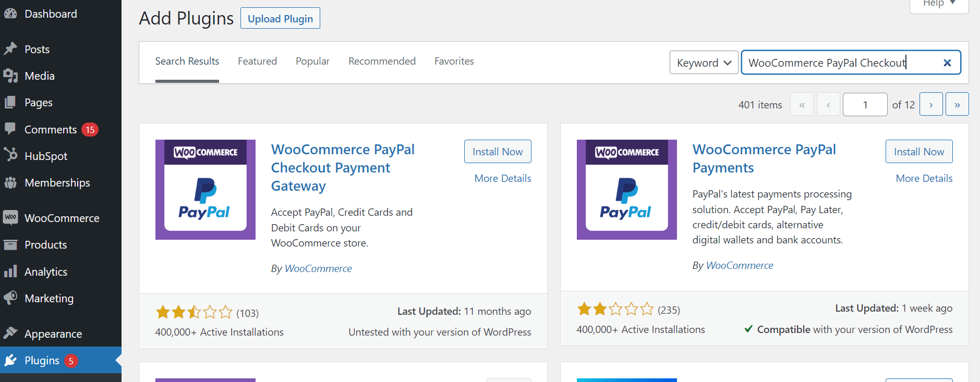Click the current page number field
This screenshot has width=980, height=382.
coord(865,104)
